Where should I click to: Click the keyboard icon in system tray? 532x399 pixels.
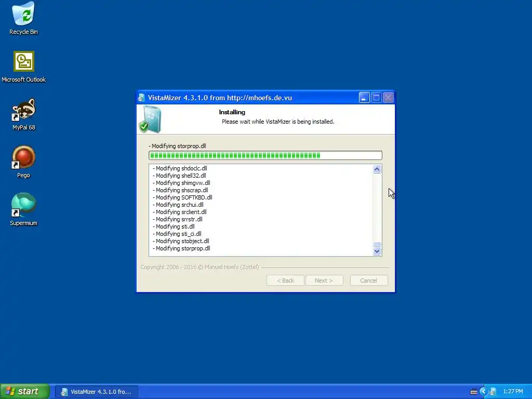click(474, 392)
